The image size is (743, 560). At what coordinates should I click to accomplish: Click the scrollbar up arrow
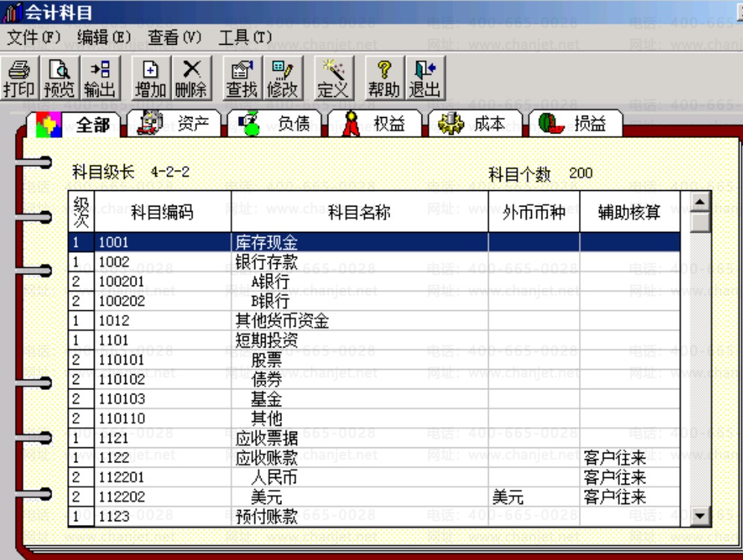[x=700, y=202]
